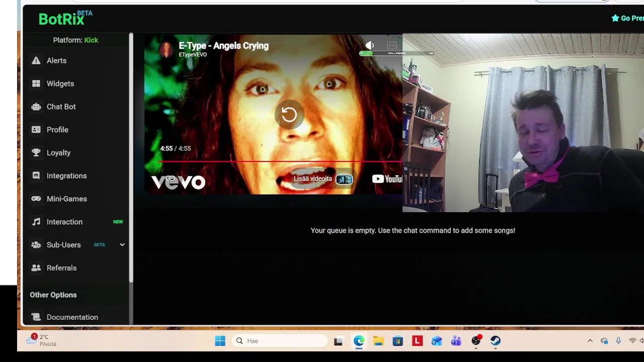Image resolution: width=644 pixels, height=362 pixels.
Task: Click the Mini-Games gamepad icon
Action: (x=36, y=199)
